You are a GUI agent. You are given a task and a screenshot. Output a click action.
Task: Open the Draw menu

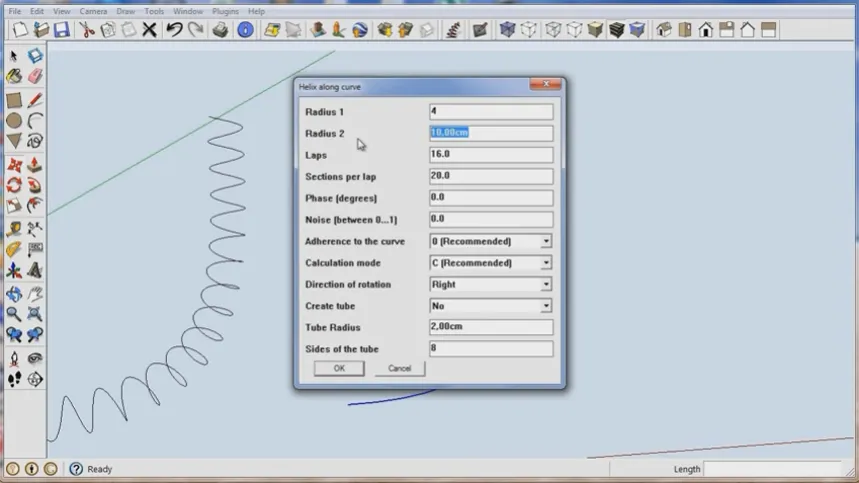tap(125, 11)
